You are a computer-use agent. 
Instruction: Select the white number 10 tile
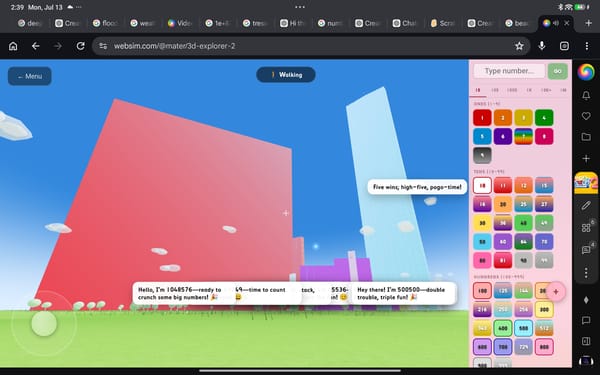pos(482,186)
